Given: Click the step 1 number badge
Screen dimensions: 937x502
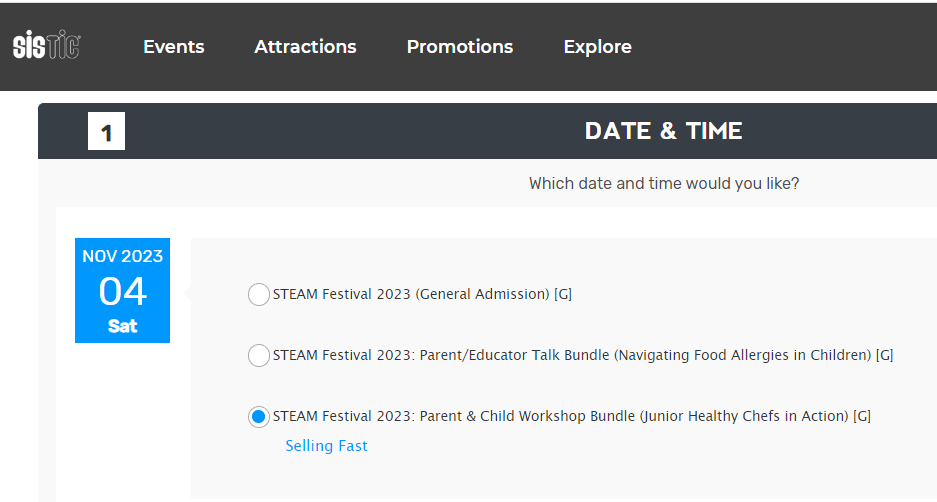Looking at the screenshot, I should [106, 132].
